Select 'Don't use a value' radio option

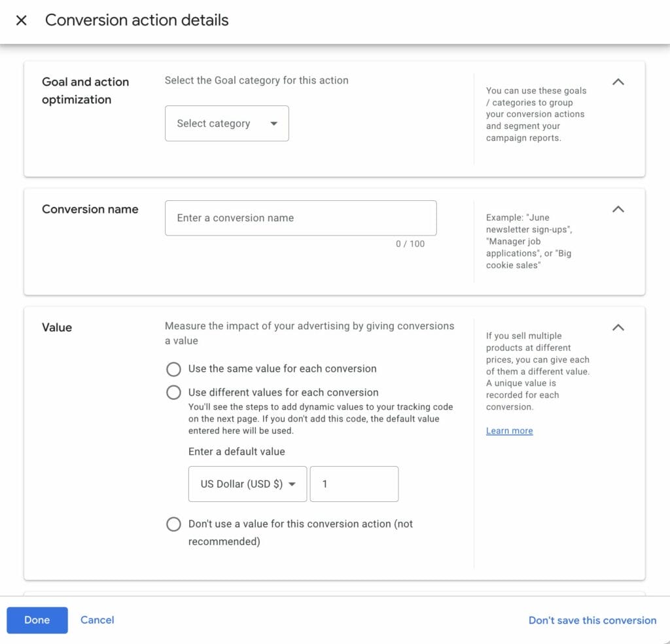[x=173, y=524]
